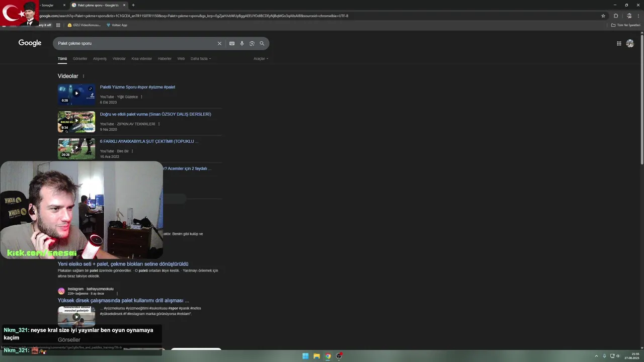This screenshot has width=644, height=362.
Task: Click the magnifier search icon
Action: [262, 43]
